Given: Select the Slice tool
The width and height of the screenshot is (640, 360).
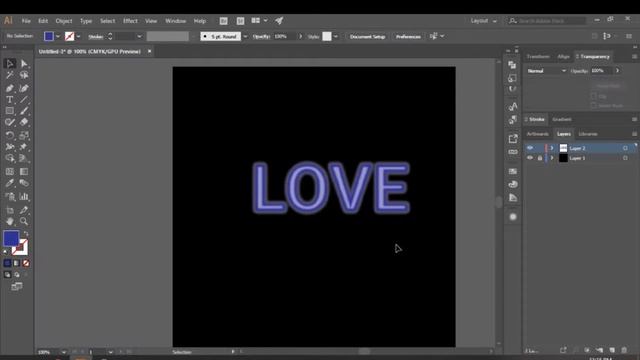Looking at the screenshot, I should pos(24,210).
